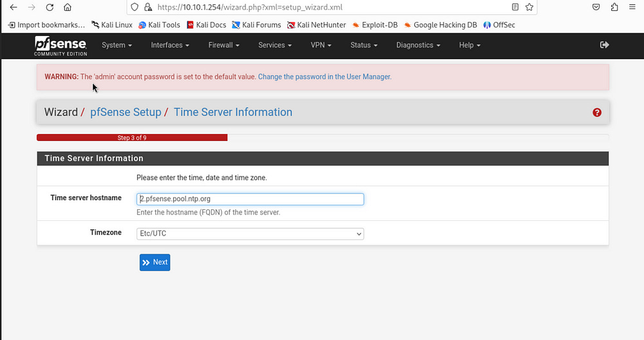Click the text Please enter the time, date and time zone
644x340 pixels.
click(202, 178)
